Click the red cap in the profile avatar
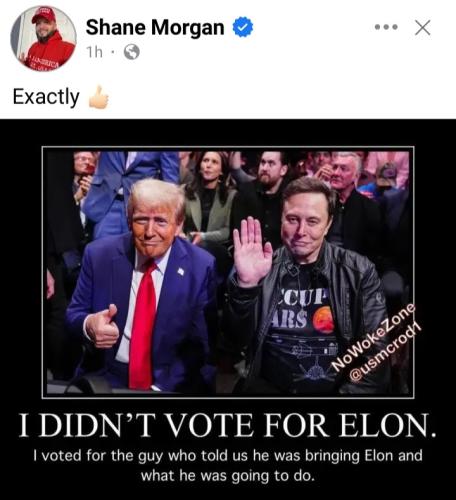 [44, 15]
